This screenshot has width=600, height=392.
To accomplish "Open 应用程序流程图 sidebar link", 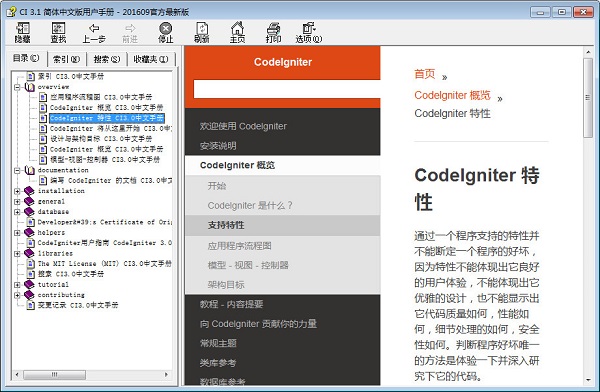I will click(240, 246).
